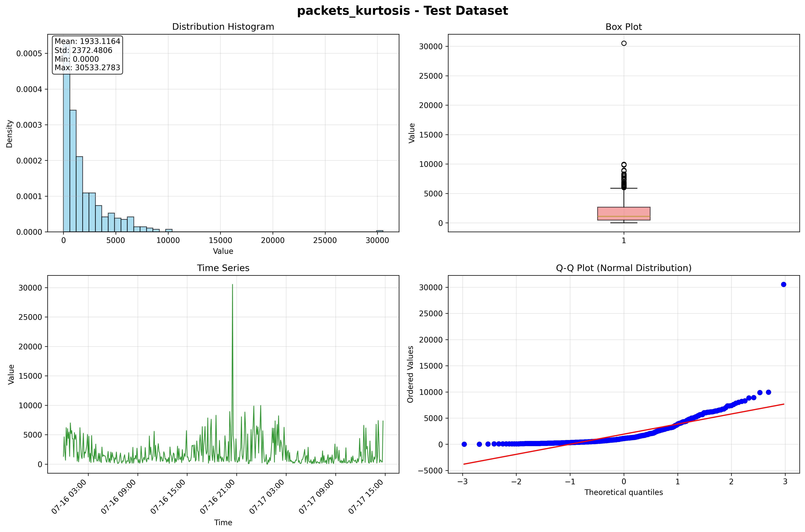The width and height of the screenshot is (805, 532).
Task: Click the 'Distribution Histogram' title
Action: 223,27
